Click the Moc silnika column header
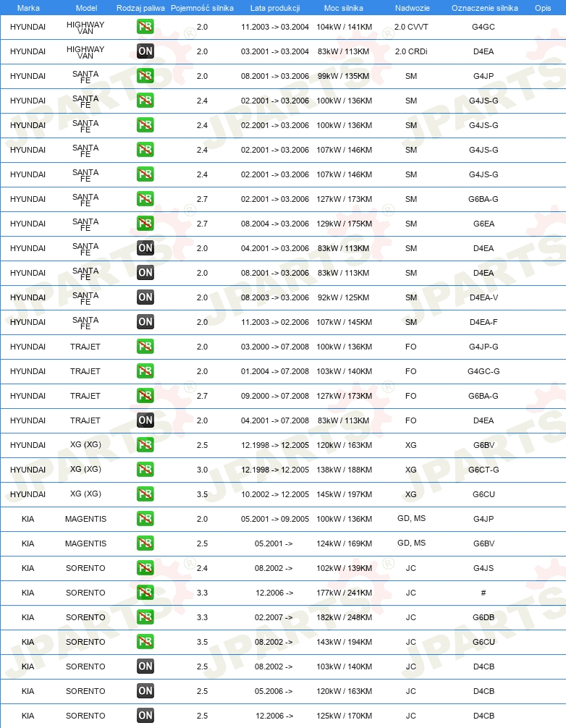The height and width of the screenshot is (728, 566). pos(344,8)
